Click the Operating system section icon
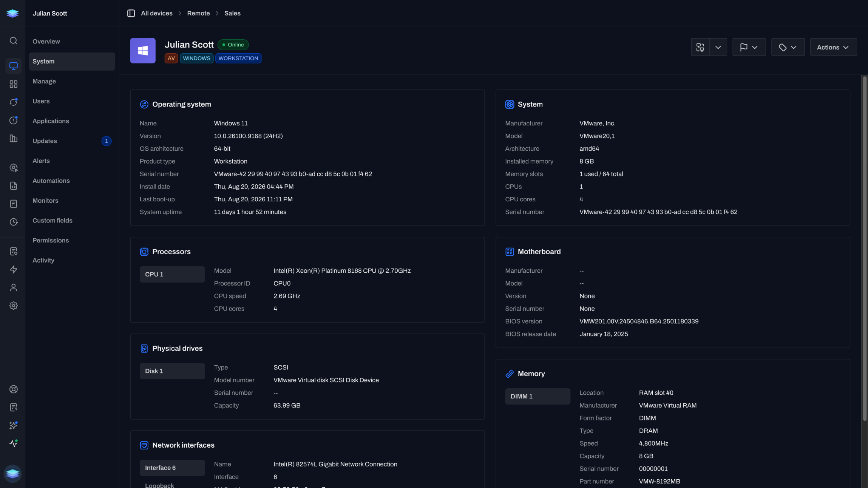This screenshot has height=488, width=868. [144, 104]
